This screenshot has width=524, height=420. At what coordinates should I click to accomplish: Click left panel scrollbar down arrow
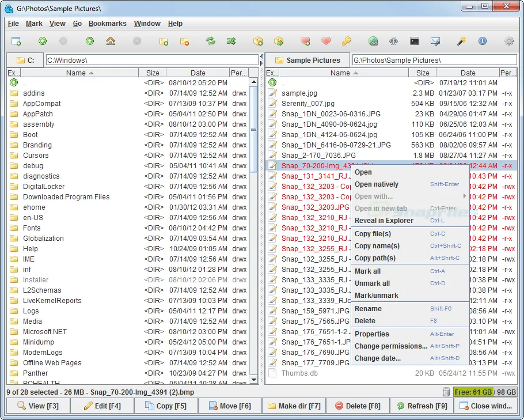pyautogui.click(x=253, y=380)
